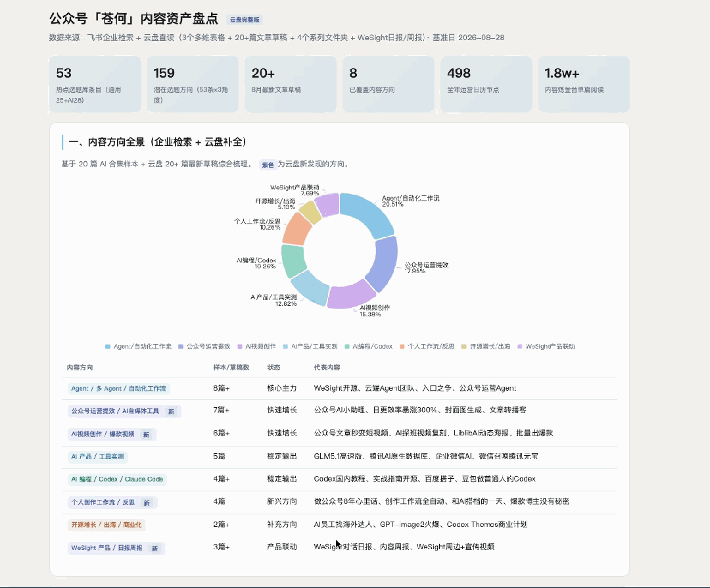Click the AI视频创作 / 爆款视频 tag
The image size is (710, 588).
coord(112,435)
